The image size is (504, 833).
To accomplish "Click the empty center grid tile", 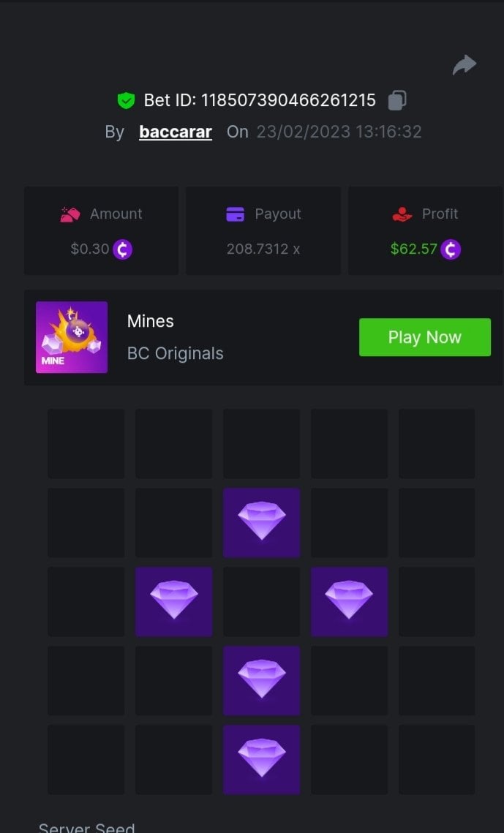I will point(261,601).
